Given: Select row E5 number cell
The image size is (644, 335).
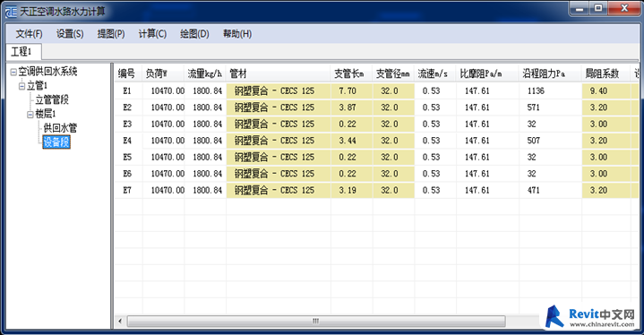Looking at the screenshot, I should tap(128, 158).
